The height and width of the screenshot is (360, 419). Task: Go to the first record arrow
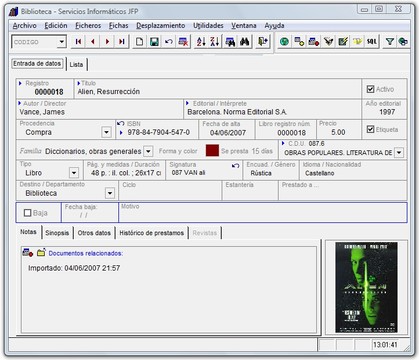click(x=78, y=42)
